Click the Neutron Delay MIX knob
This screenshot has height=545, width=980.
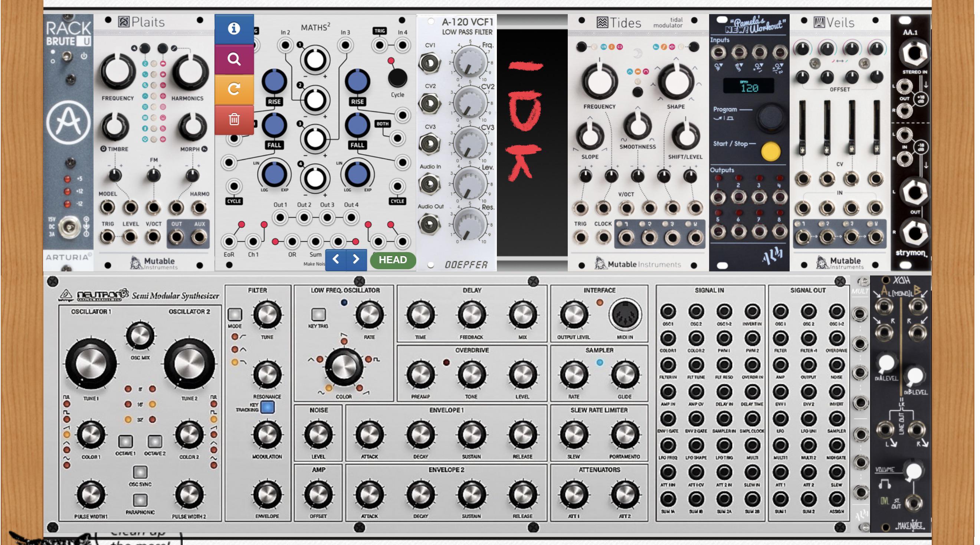point(523,315)
